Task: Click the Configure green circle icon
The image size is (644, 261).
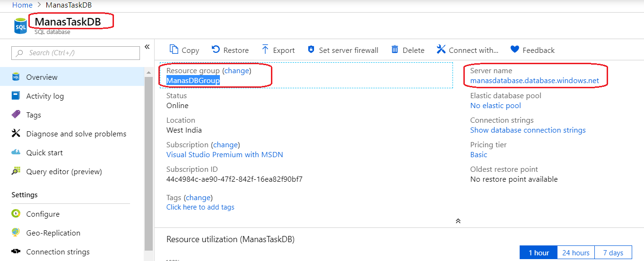Action: 16,213
